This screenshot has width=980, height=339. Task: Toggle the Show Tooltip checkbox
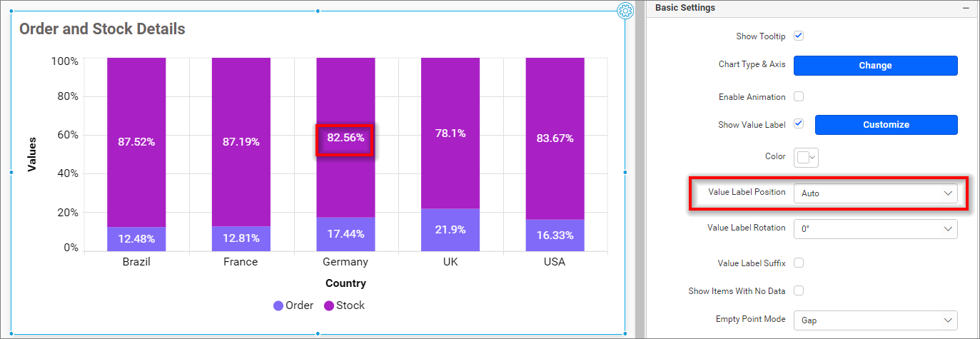[799, 36]
